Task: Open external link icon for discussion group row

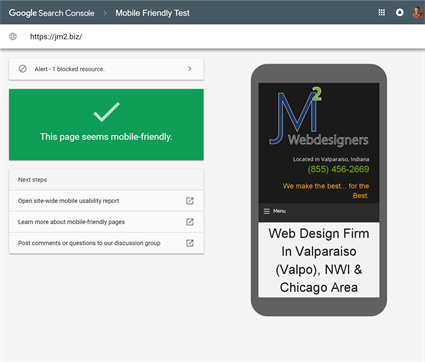Action: 190,243
